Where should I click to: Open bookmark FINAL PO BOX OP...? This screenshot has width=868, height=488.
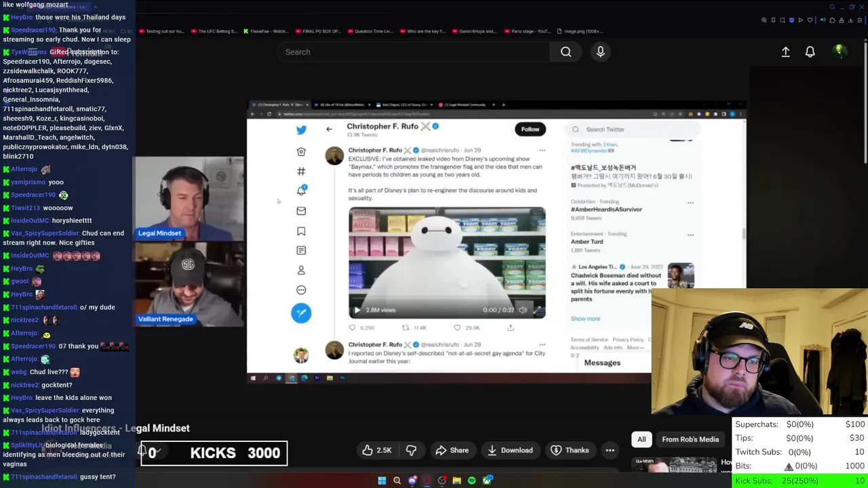[x=317, y=31]
